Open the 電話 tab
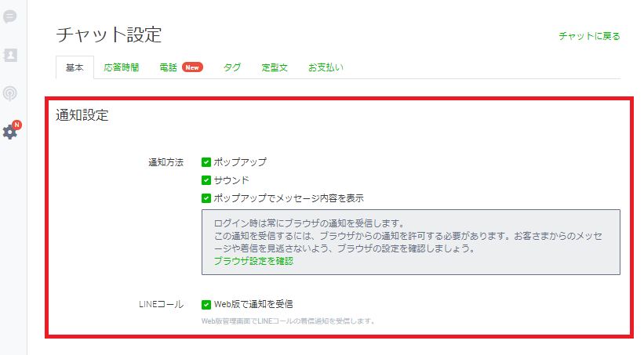 (x=169, y=68)
